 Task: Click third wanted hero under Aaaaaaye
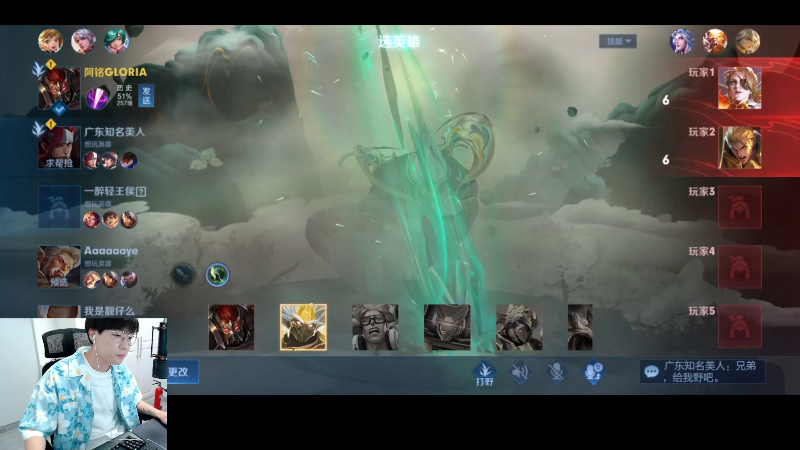pos(129,280)
